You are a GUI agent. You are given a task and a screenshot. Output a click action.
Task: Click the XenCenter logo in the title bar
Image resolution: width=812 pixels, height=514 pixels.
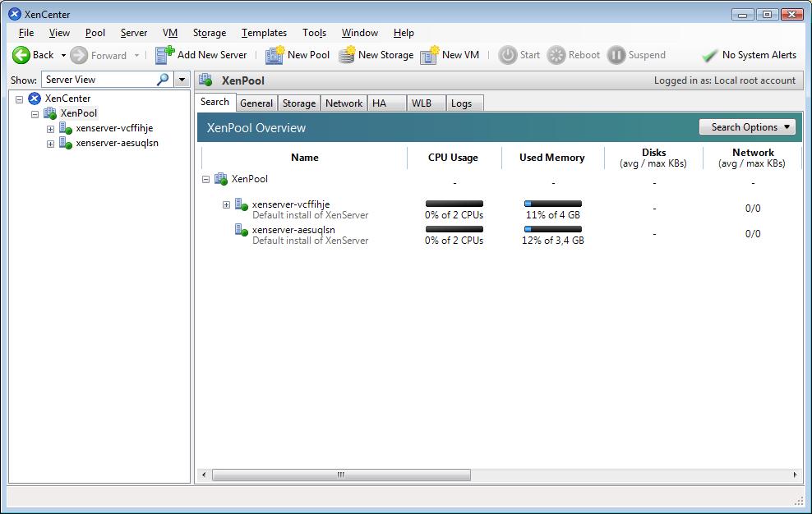(x=15, y=14)
